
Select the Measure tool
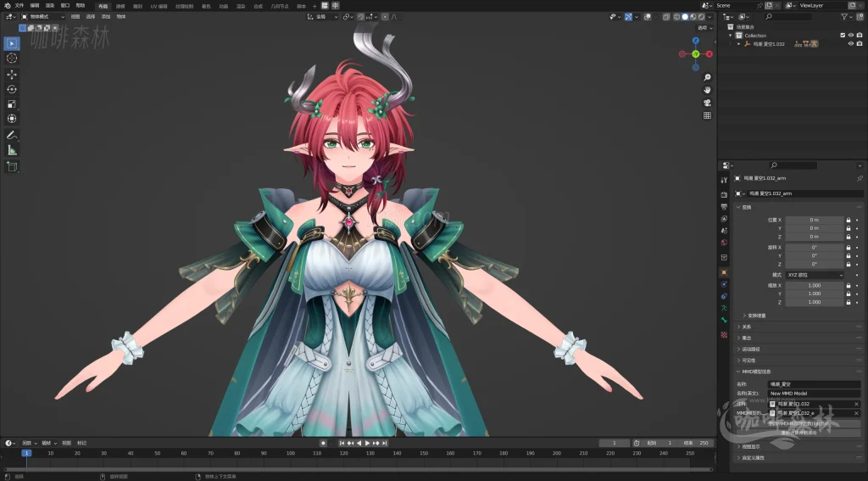click(x=12, y=150)
